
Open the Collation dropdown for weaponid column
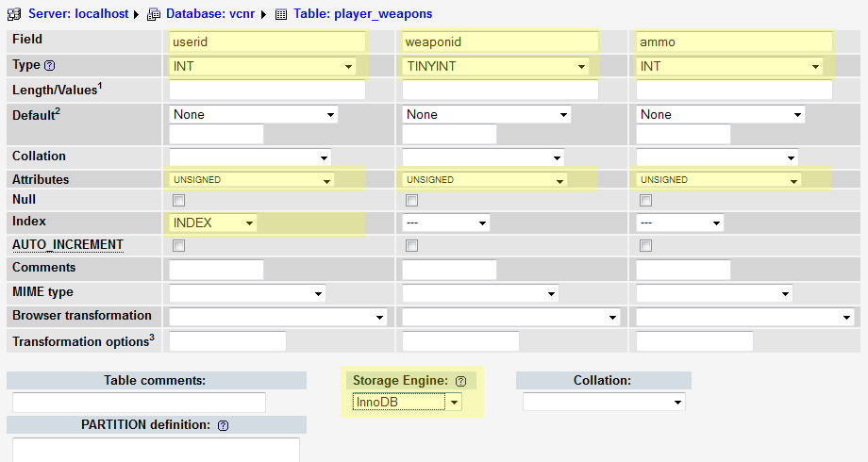click(x=483, y=157)
